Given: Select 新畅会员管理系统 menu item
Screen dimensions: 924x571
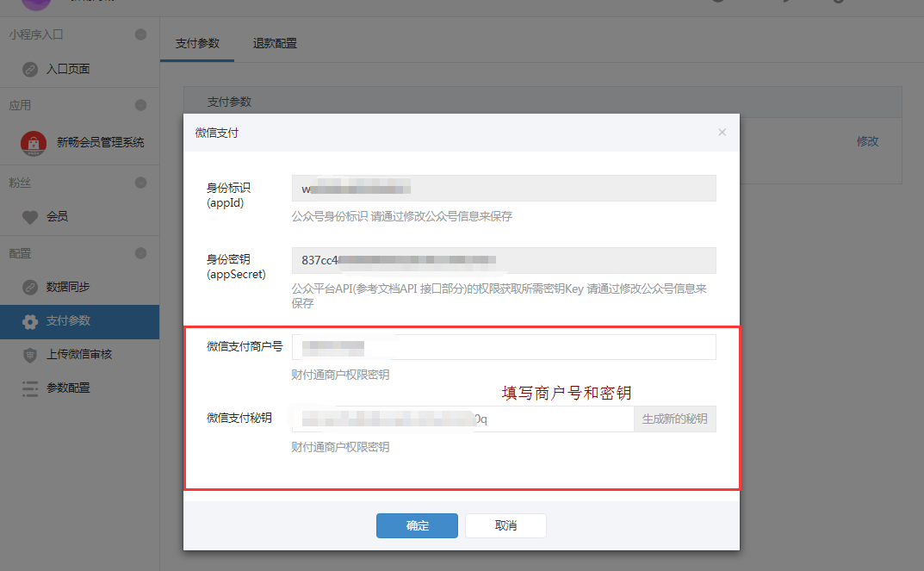Looking at the screenshot, I should pyautogui.click(x=100, y=142).
